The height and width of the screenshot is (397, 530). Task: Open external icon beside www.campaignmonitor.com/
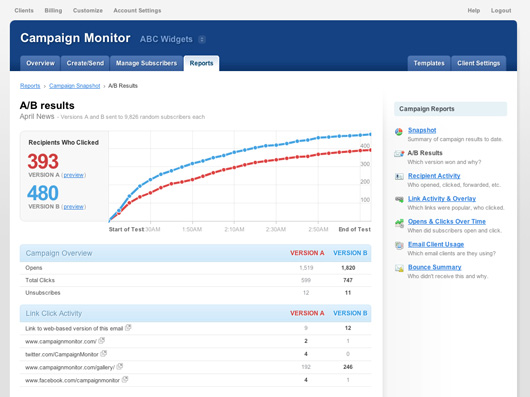pyautogui.click(x=101, y=341)
